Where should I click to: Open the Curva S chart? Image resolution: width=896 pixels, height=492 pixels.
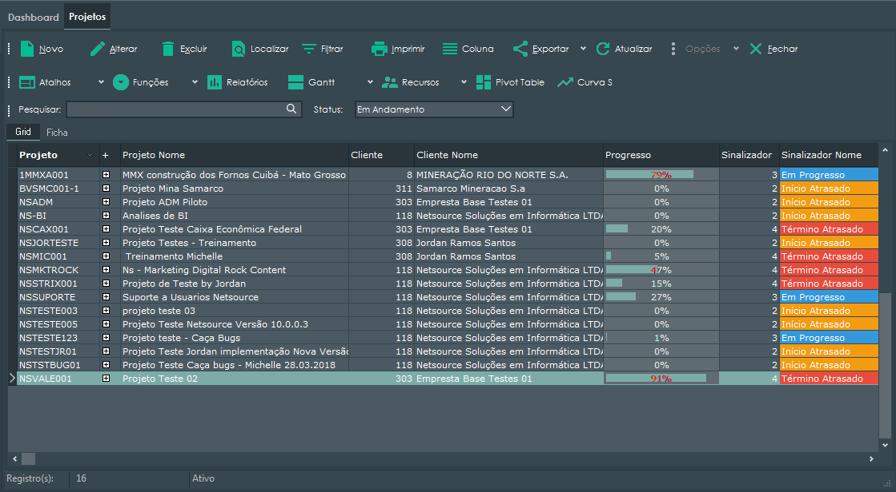(585, 82)
